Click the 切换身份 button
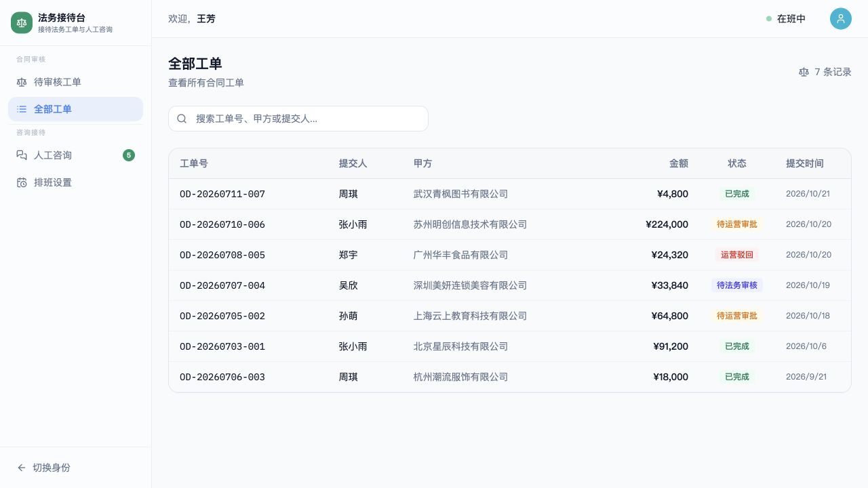 75,468
